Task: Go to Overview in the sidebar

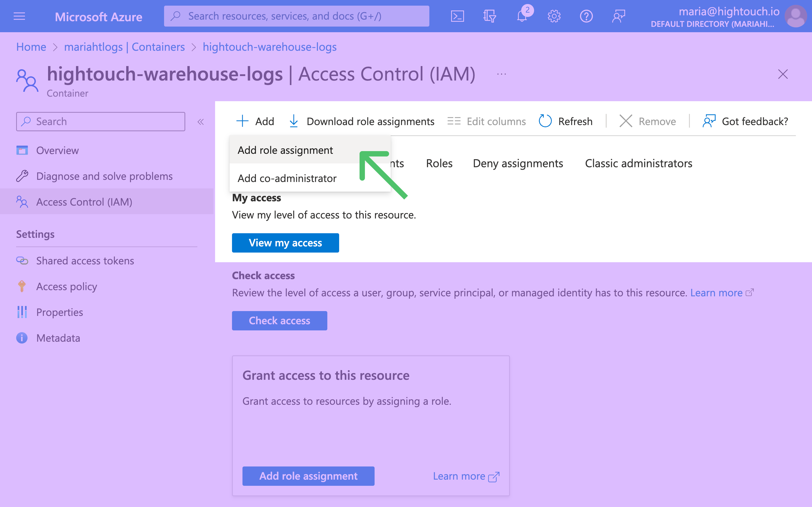Action: pos(107,150)
